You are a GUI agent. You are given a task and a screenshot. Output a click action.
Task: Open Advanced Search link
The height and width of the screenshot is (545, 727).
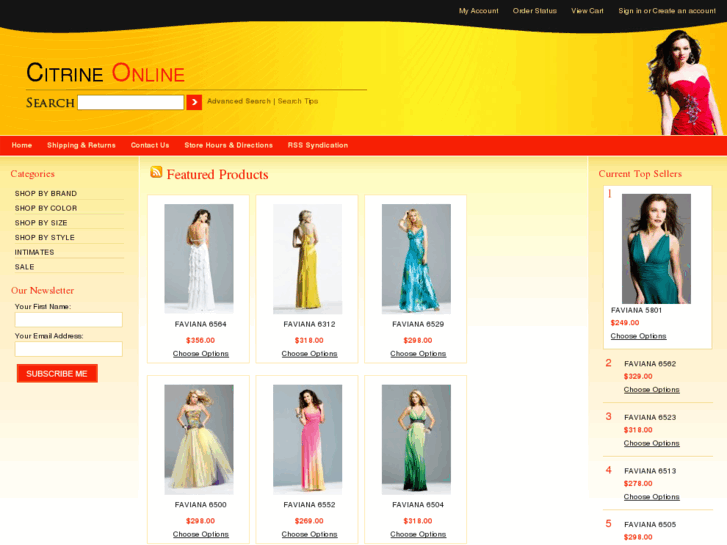point(239,101)
